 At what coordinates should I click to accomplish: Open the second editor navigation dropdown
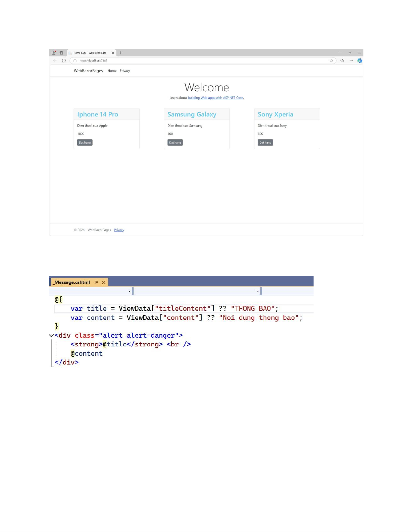coord(258,291)
